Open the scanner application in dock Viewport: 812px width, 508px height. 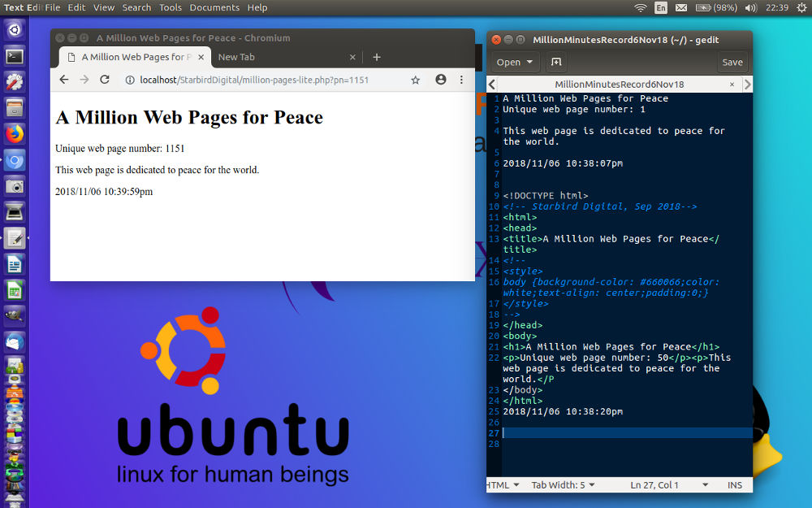pos(15,212)
